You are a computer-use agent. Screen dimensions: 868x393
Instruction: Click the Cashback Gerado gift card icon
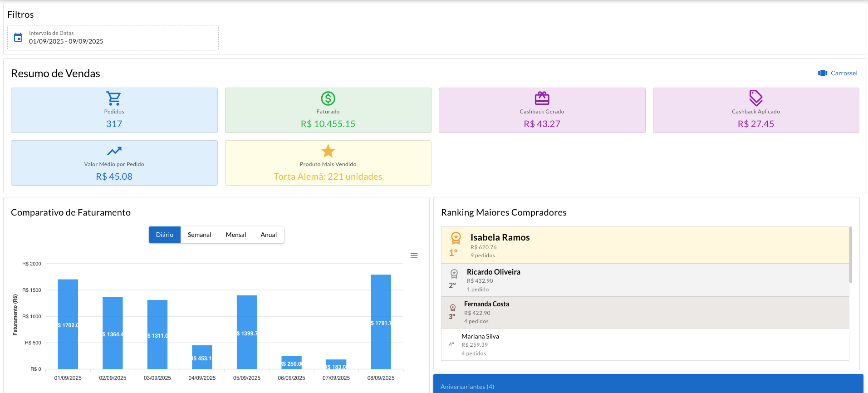[542, 98]
